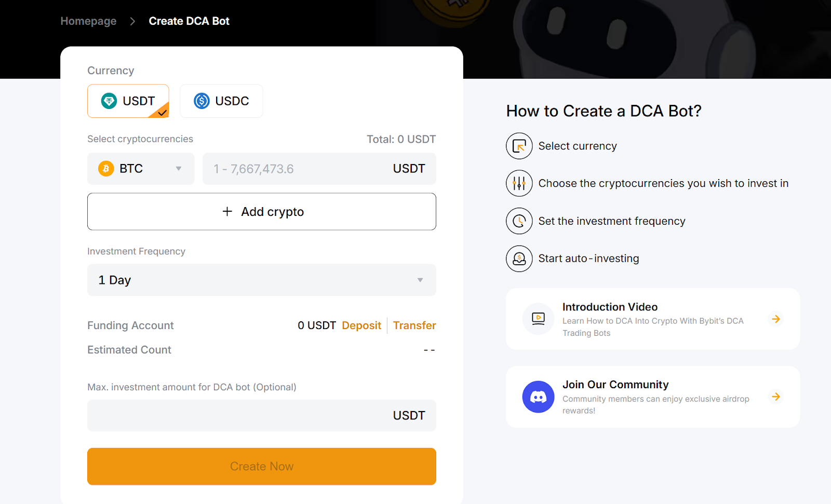Click the clock icon for investment frequency
831x504 pixels.
click(x=519, y=221)
